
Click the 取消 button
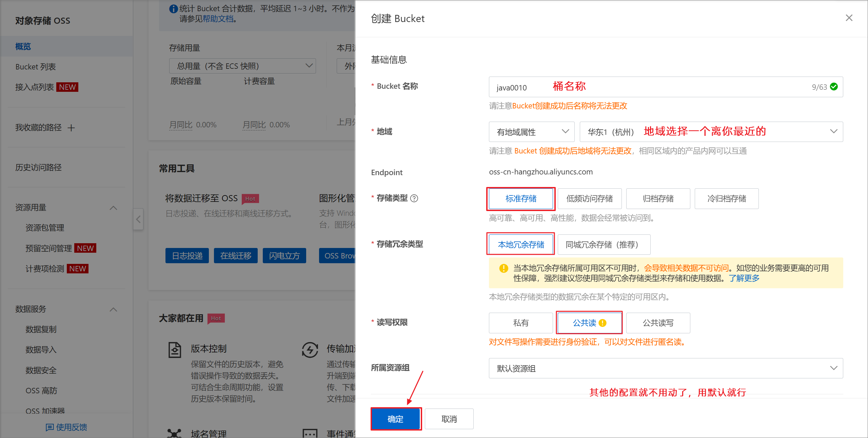(x=449, y=419)
